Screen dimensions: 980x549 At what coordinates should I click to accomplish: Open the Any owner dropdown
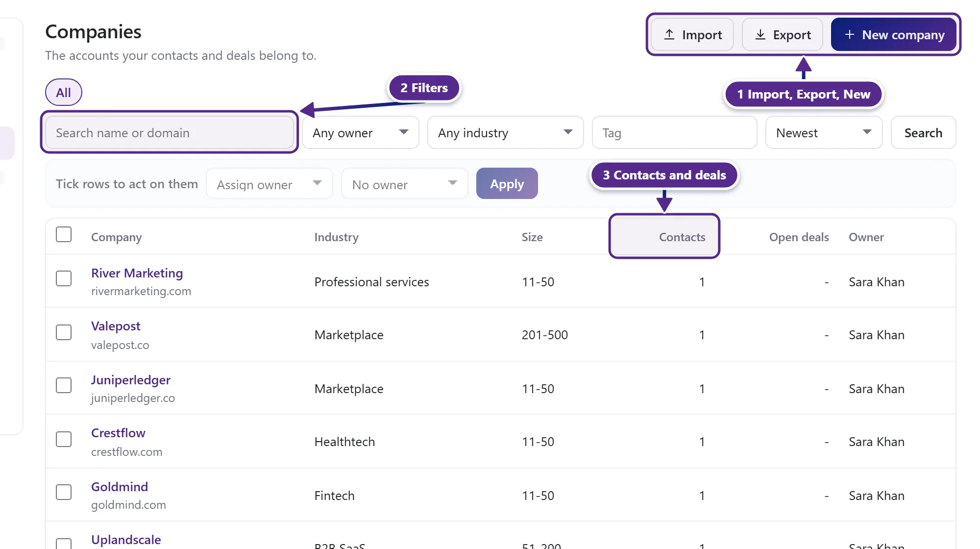[x=361, y=133]
